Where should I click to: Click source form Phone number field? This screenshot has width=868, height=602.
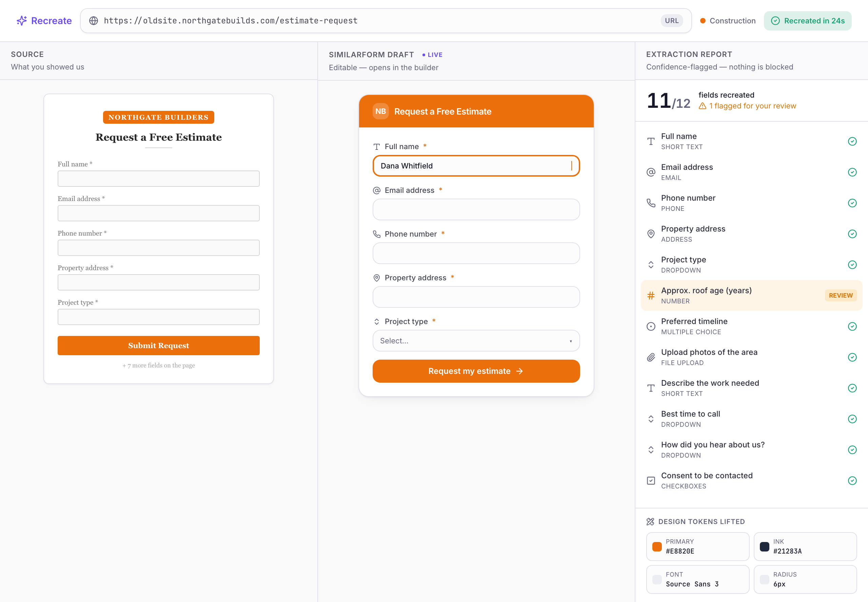[158, 248]
